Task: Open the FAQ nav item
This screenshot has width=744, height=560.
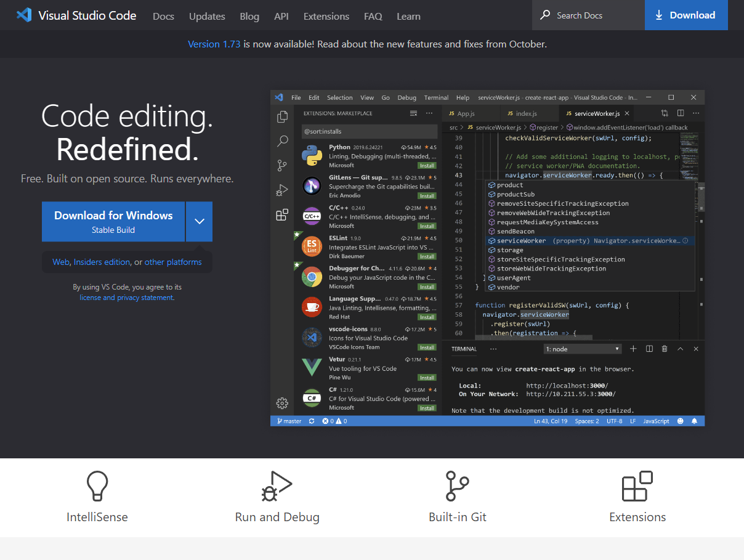Action: (x=373, y=16)
